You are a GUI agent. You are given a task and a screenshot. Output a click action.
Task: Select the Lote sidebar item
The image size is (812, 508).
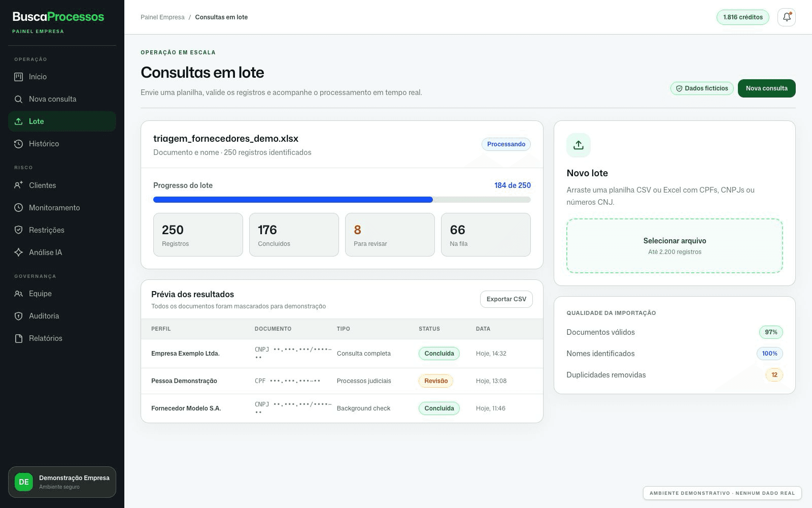coord(62,121)
